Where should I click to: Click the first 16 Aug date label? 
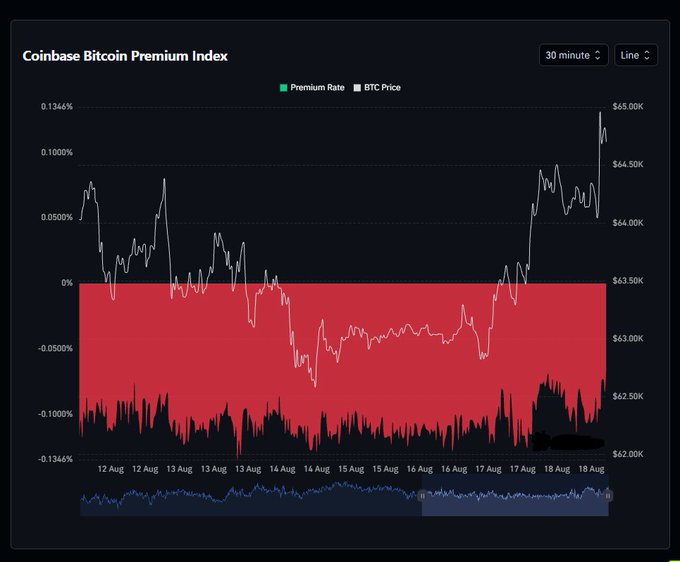click(x=420, y=469)
